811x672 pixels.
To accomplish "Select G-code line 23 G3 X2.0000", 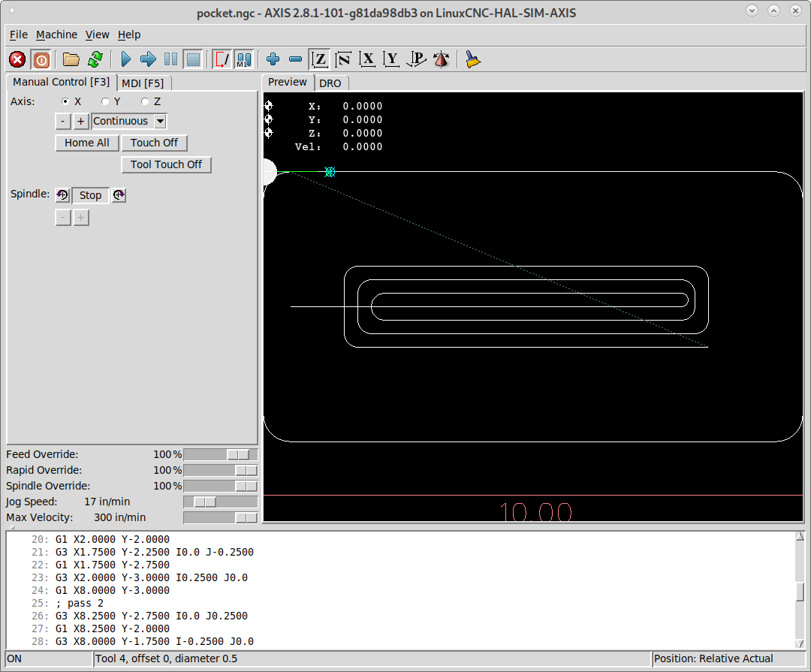I will [152, 578].
